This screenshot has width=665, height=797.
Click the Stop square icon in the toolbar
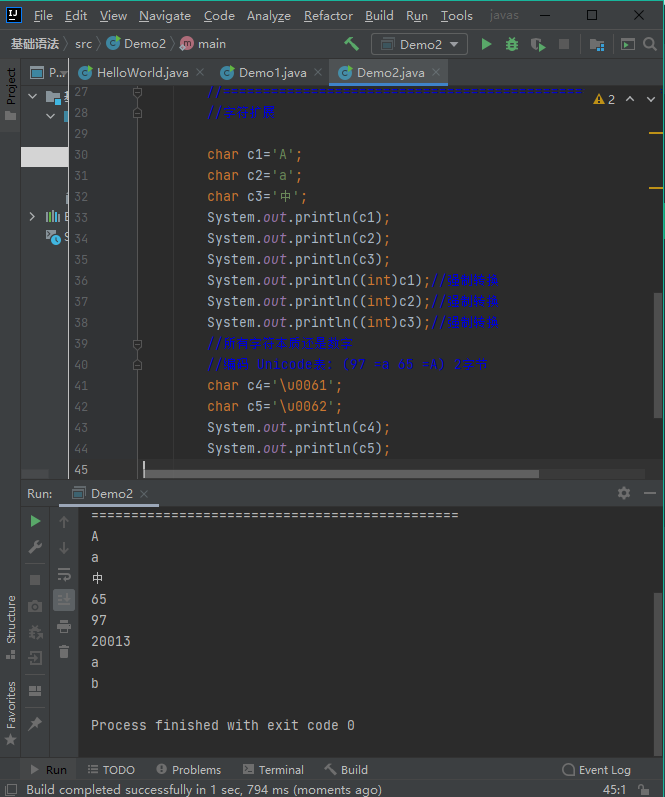click(x=564, y=44)
